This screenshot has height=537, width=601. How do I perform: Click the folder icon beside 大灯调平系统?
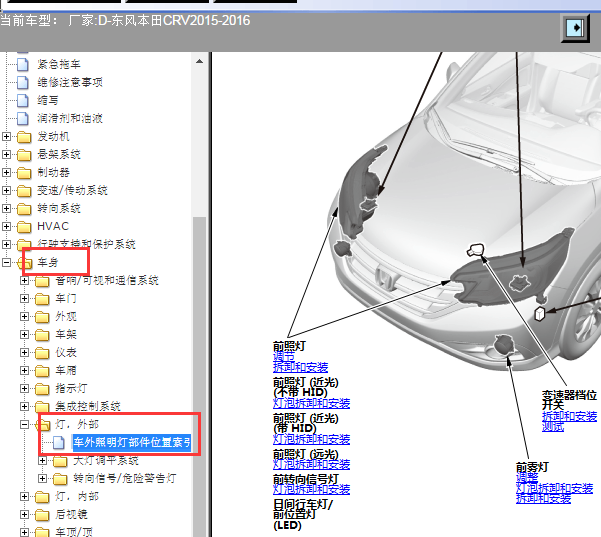click(60, 461)
